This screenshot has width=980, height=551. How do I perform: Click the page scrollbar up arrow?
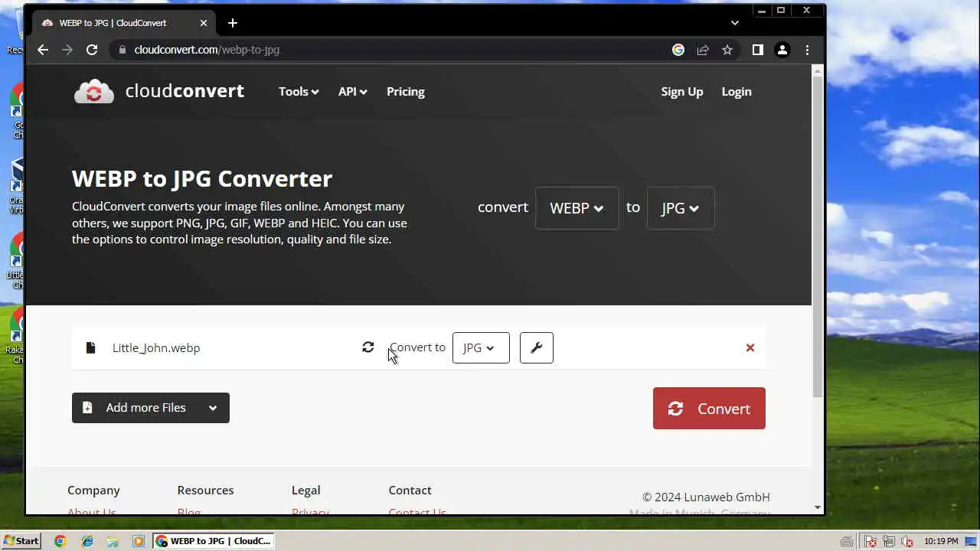coord(818,70)
